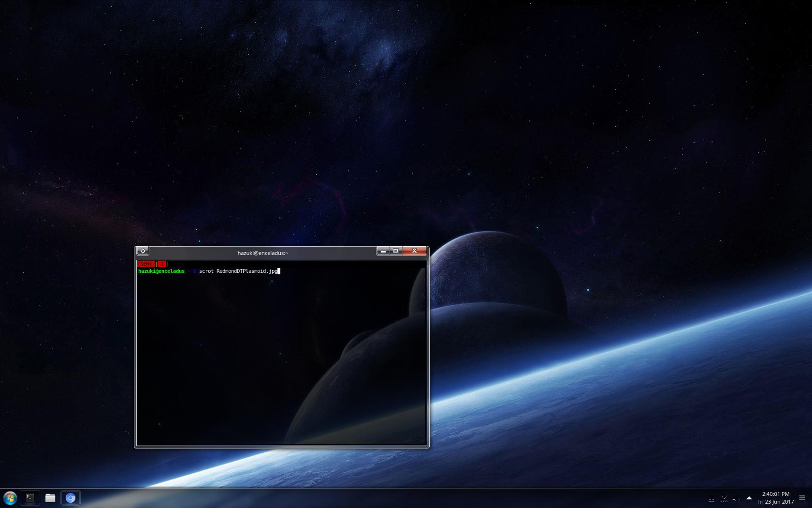Click the [NEW] tab in the terminal
The image size is (812, 508).
[145, 264]
